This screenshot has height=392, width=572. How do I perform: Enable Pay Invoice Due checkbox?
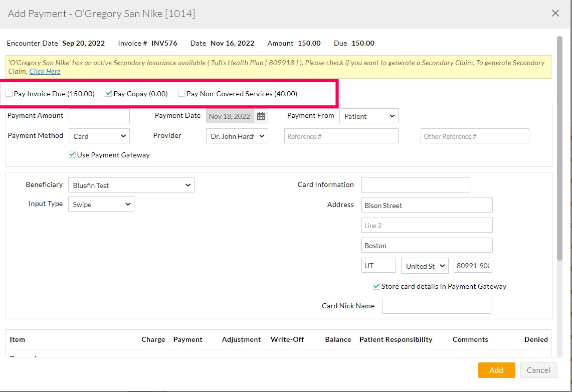click(9, 93)
